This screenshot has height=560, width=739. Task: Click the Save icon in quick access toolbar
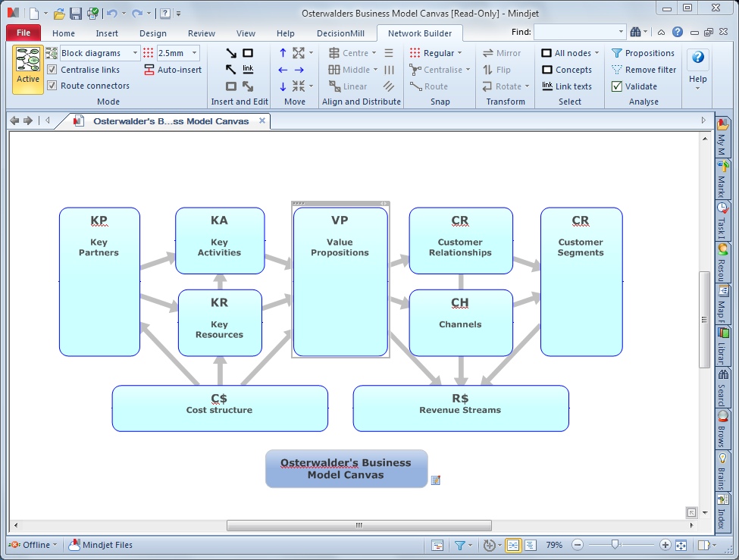pos(75,13)
